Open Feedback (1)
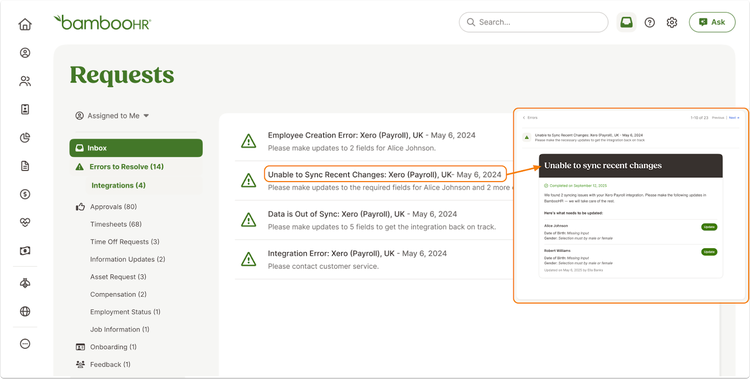The image size is (750, 379). pyautogui.click(x=110, y=365)
